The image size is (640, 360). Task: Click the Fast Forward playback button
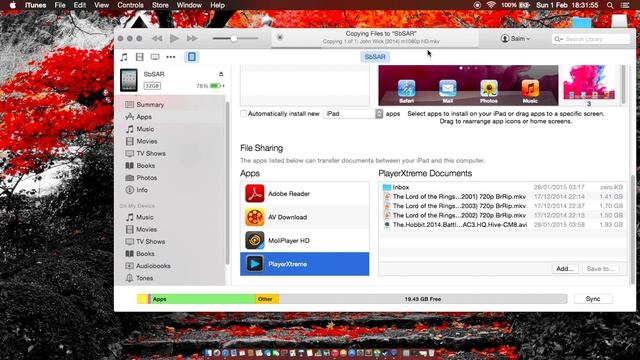point(192,38)
